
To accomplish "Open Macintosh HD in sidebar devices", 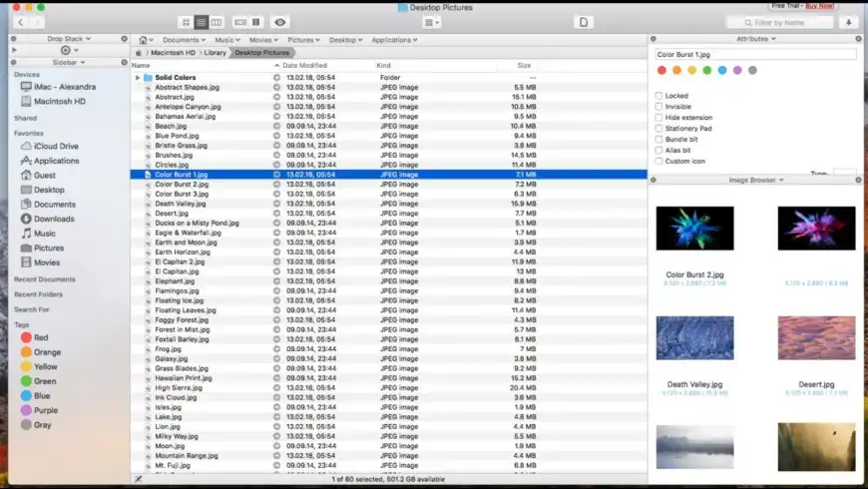I will [53, 102].
